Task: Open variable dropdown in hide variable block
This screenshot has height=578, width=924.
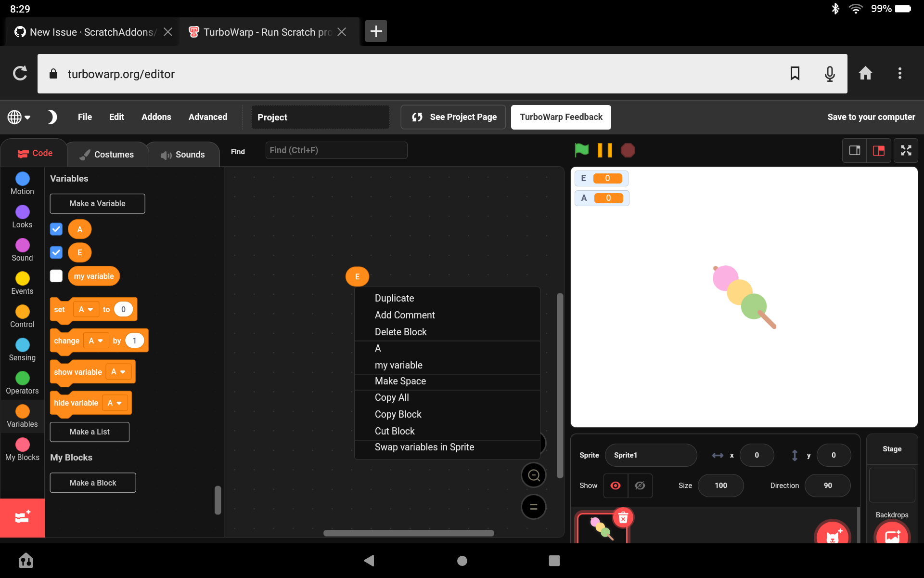Action: tap(115, 403)
